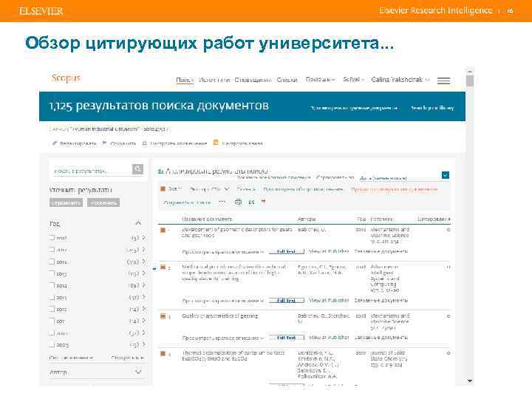Toggle checkbox for result 1 about gears
Screen dimensions: 532x399
click(x=163, y=230)
